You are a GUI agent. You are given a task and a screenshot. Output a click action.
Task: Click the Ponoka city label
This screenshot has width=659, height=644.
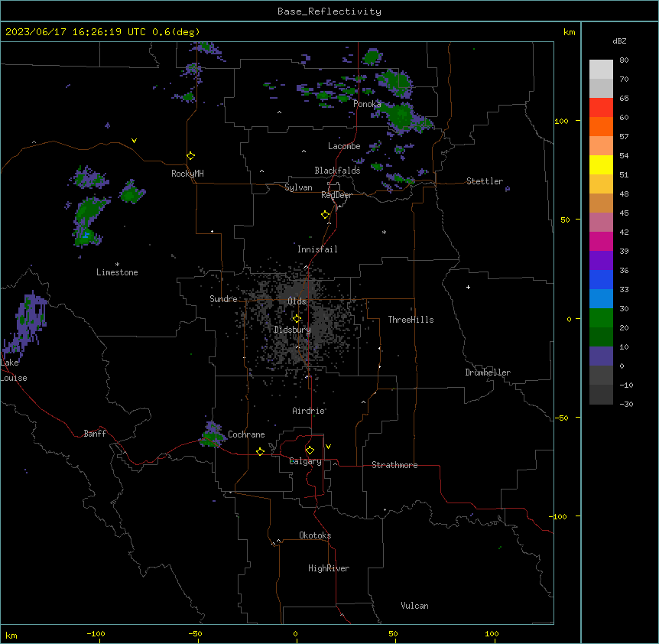click(367, 104)
